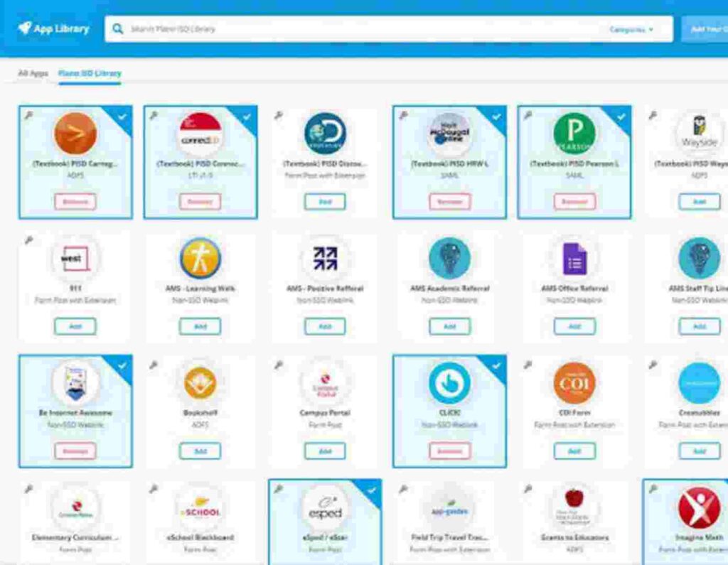Viewport: 728px width, 565px height.
Task: Click the Bookshelf app icon
Action: (200, 382)
